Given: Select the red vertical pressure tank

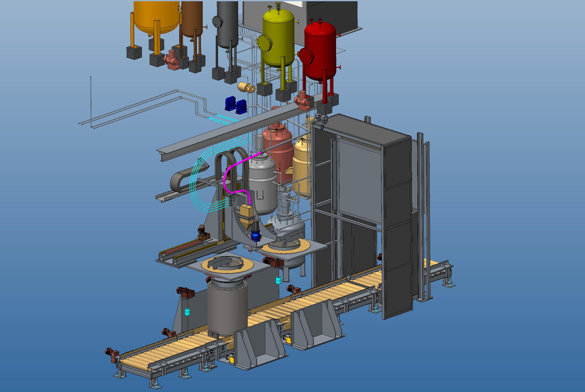Looking at the screenshot, I should (320, 51).
